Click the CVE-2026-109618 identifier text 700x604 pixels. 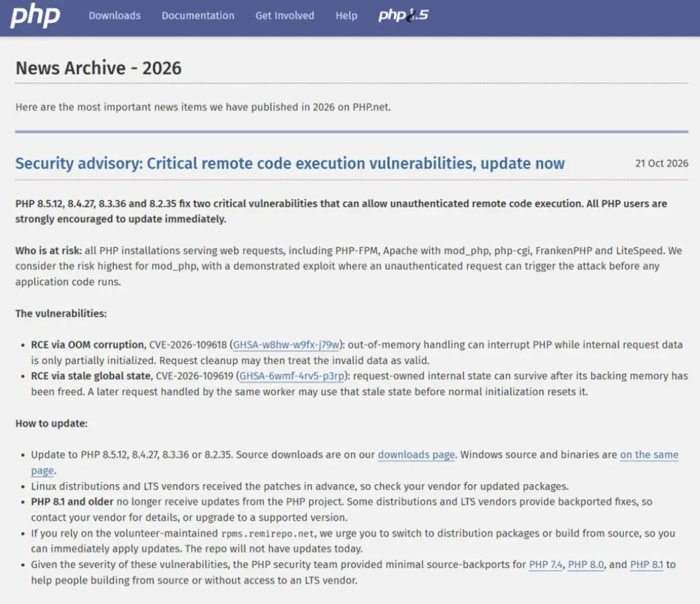tap(188, 345)
